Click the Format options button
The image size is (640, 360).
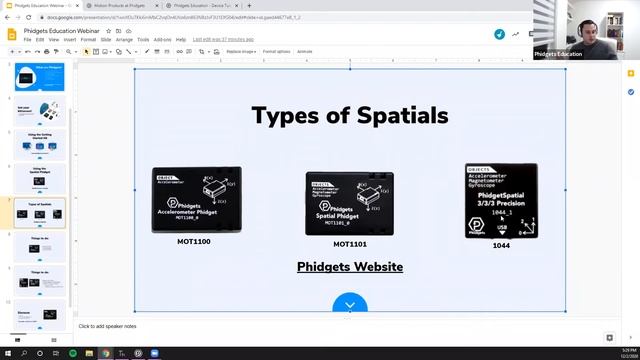(276, 52)
